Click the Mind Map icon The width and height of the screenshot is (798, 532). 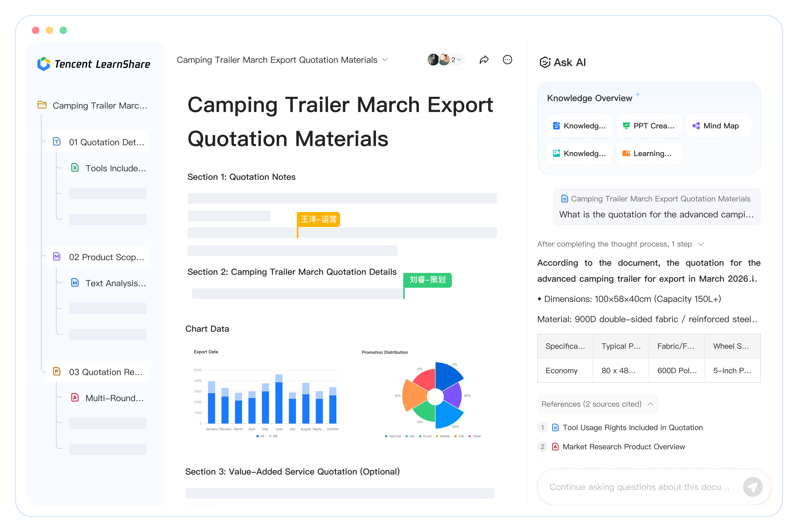[696, 126]
